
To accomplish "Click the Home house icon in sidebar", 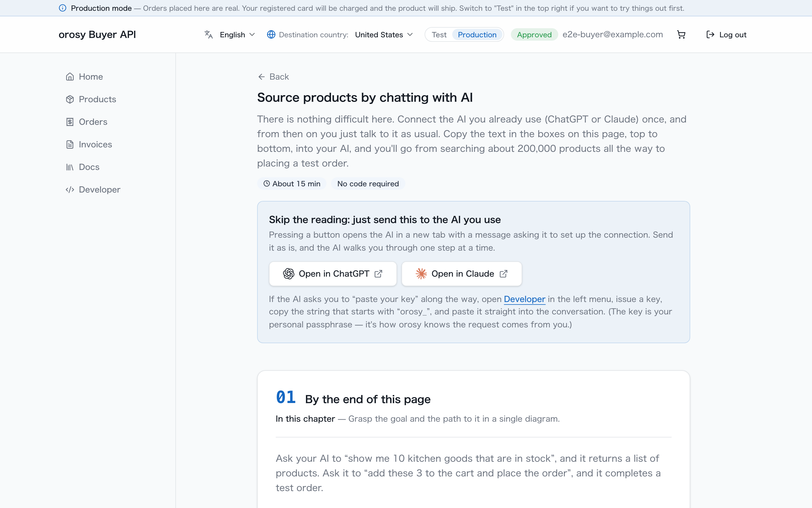I will [x=70, y=76].
